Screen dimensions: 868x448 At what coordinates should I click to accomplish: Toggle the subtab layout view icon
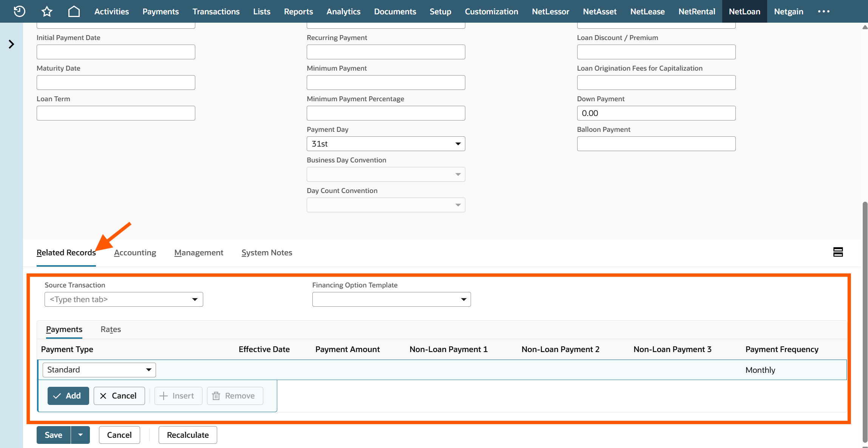click(838, 252)
